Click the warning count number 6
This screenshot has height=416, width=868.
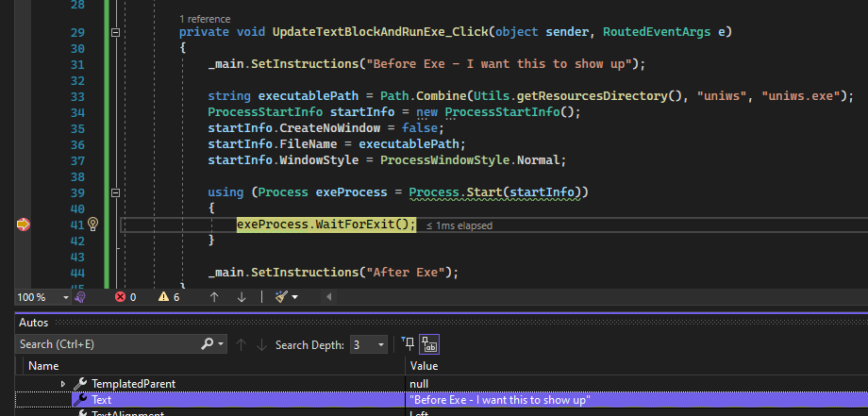[x=176, y=297]
